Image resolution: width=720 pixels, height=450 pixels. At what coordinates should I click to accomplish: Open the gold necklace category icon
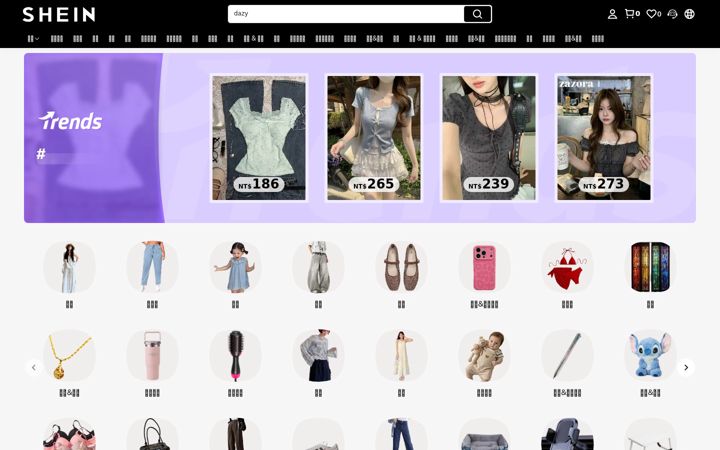[x=69, y=355]
